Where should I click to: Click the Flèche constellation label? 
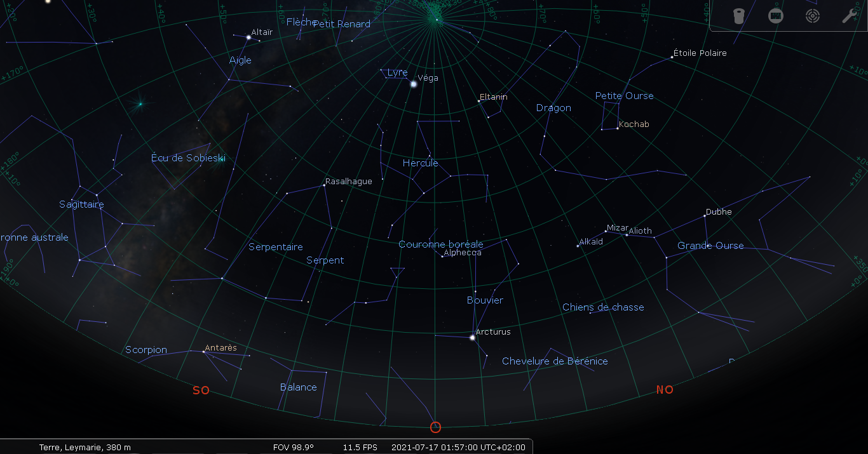301,22
